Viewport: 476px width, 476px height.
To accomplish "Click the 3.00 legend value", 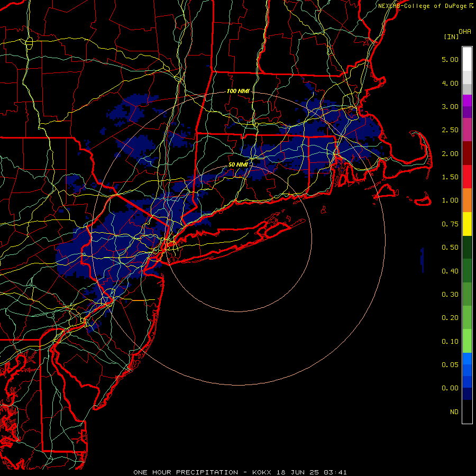I will pyautogui.click(x=450, y=106).
